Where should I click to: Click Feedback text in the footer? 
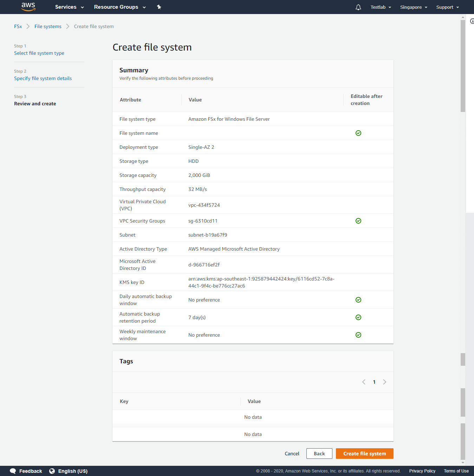(x=31, y=471)
